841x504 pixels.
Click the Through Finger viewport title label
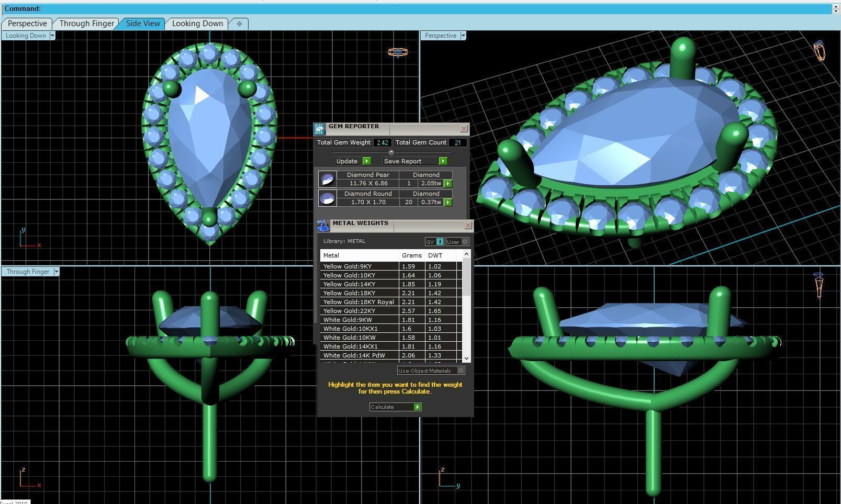[28, 272]
